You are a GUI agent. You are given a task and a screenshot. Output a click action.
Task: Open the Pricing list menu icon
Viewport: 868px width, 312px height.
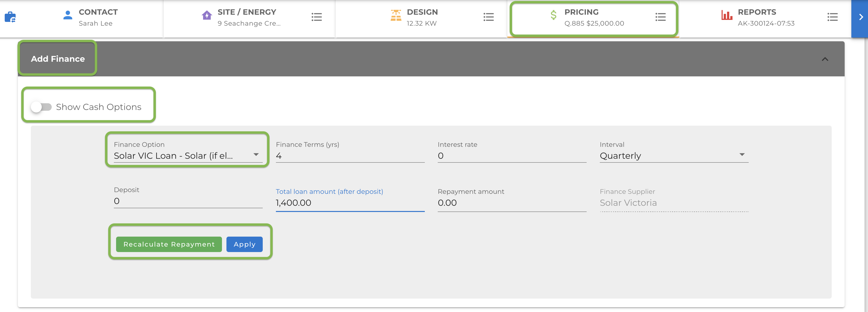pyautogui.click(x=660, y=17)
